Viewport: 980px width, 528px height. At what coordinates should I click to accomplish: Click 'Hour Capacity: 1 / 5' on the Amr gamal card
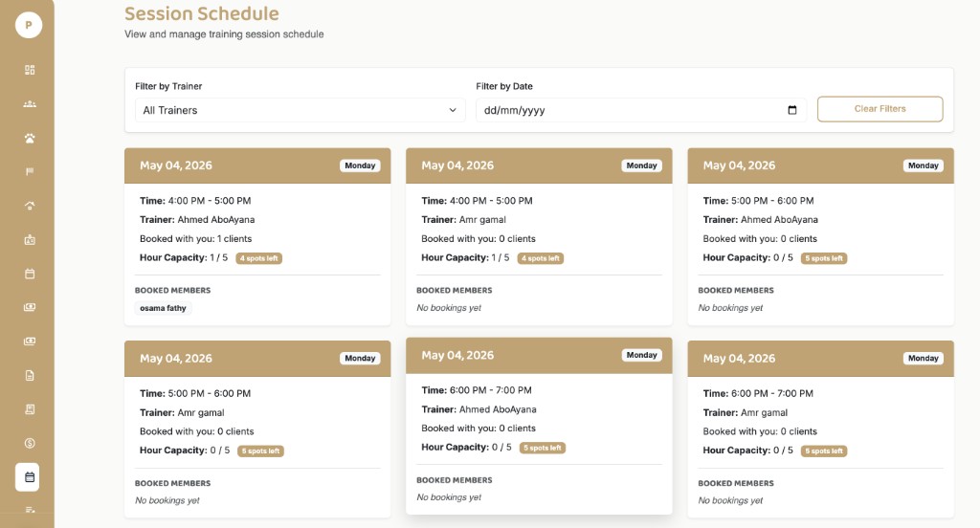465,257
